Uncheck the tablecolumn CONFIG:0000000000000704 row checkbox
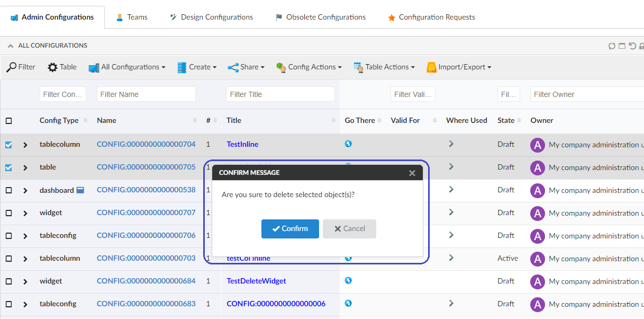 (8, 145)
